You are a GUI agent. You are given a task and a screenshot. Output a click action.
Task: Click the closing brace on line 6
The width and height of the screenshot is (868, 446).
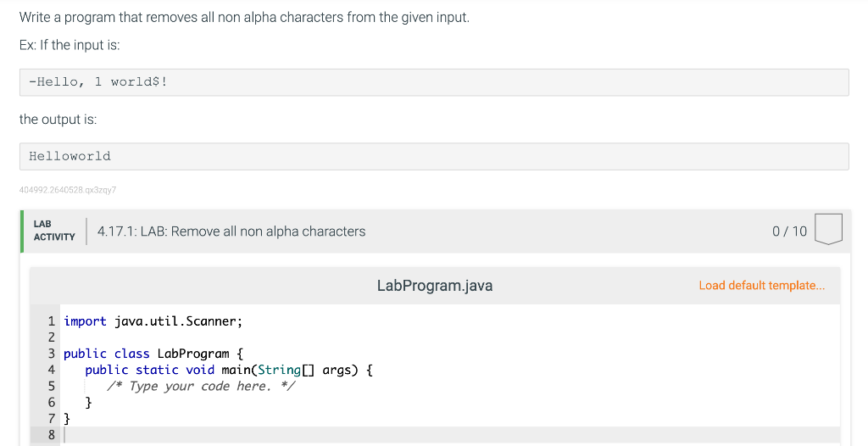point(88,402)
